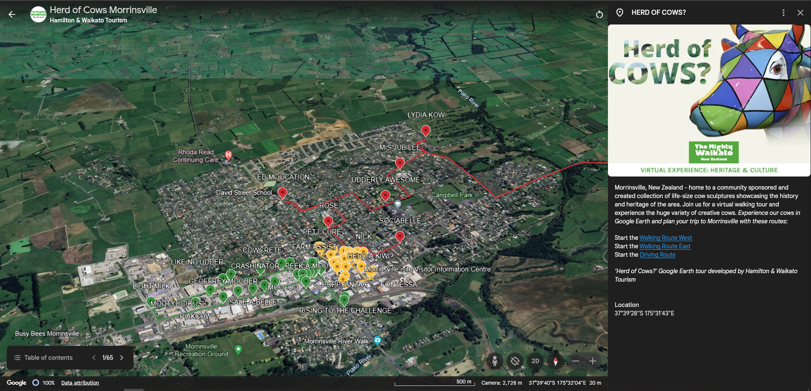Go to next slide with right chevron
Viewport: 811px width, 391px height.
(122, 357)
